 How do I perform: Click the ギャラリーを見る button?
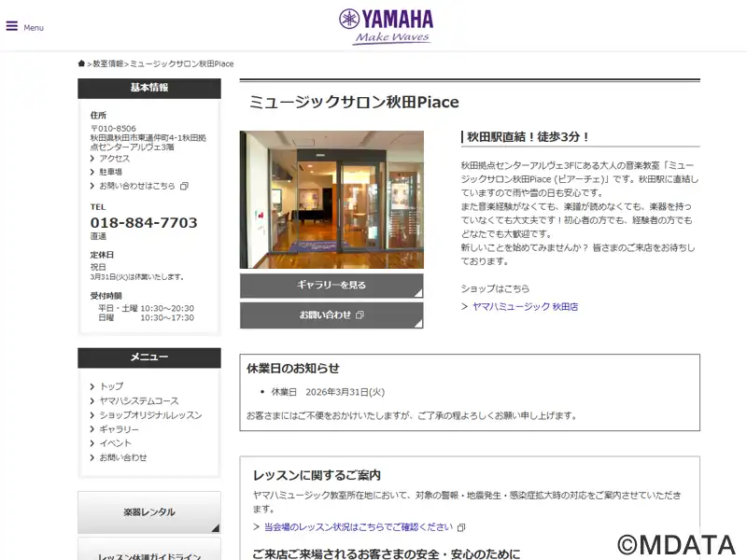click(x=331, y=286)
